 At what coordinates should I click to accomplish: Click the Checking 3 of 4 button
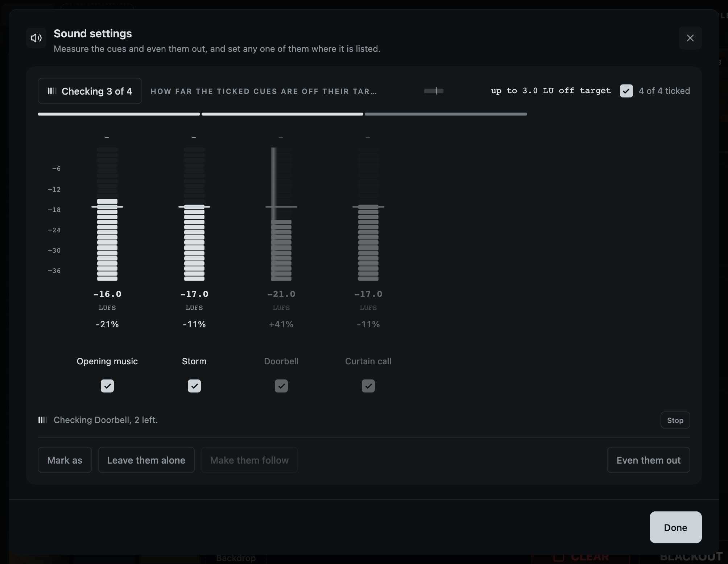pyautogui.click(x=90, y=91)
